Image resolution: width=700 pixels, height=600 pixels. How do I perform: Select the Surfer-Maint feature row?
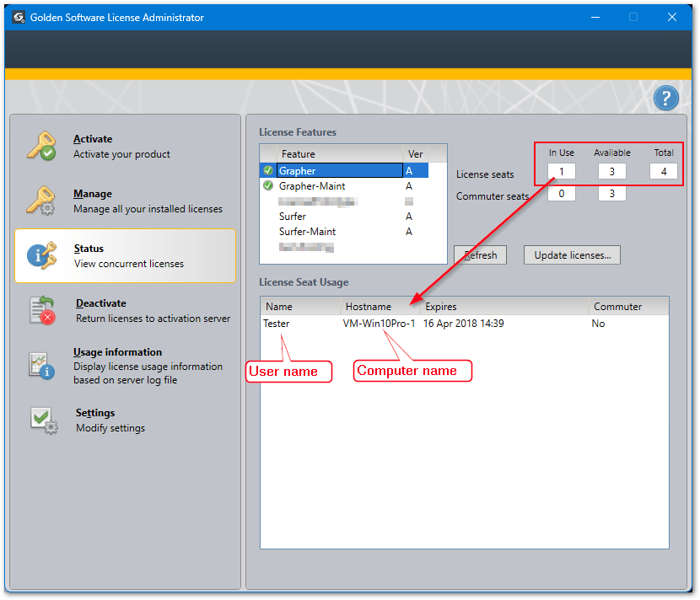[344, 232]
